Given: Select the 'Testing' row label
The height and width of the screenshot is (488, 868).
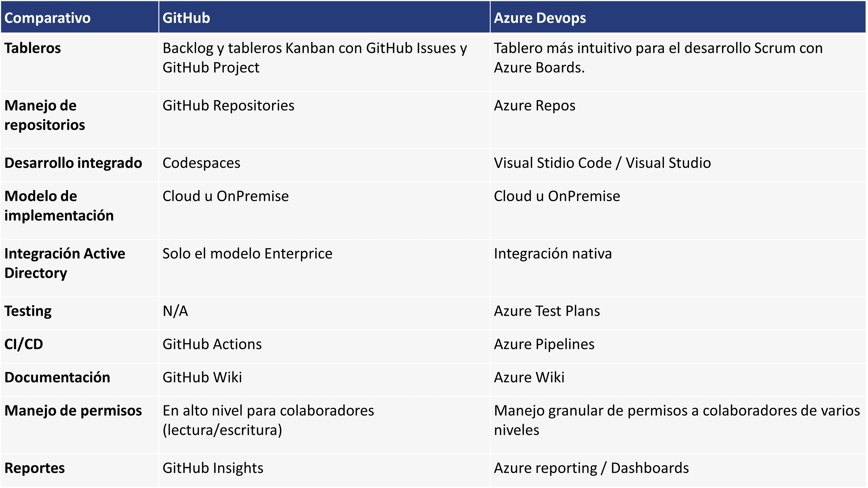Looking at the screenshot, I should click(80, 313).
